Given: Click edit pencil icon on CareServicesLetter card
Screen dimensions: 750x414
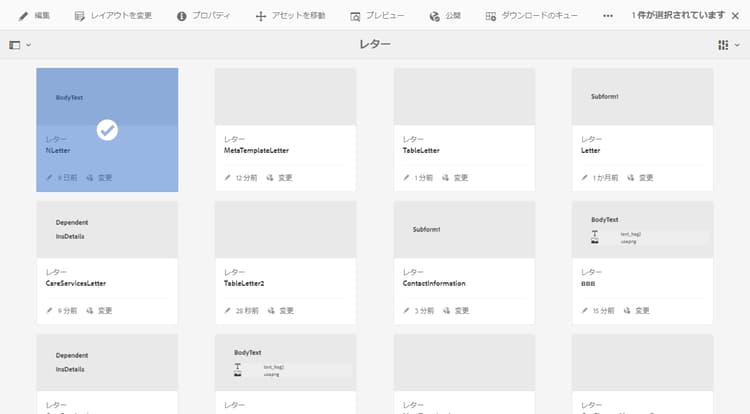Looking at the screenshot, I should pyautogui.click(x=49, y=310).
